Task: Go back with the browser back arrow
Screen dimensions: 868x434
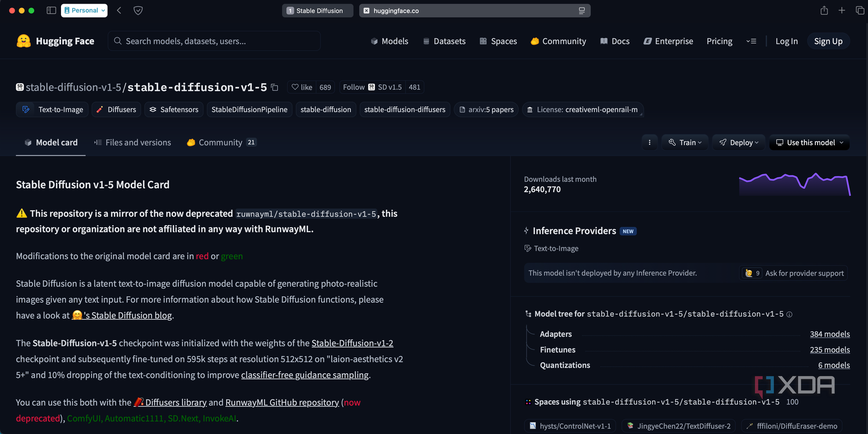Action: pyautogui.click(x=119, y=11)
